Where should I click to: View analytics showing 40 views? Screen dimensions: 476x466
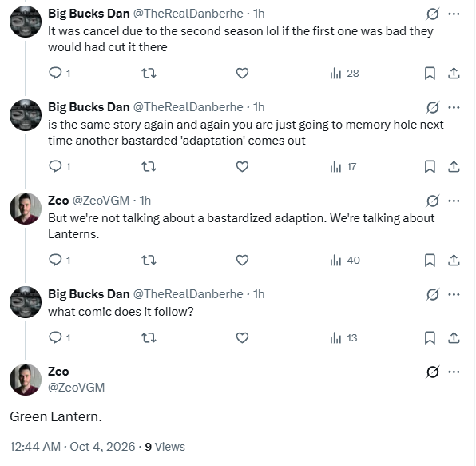pos(345,261)
